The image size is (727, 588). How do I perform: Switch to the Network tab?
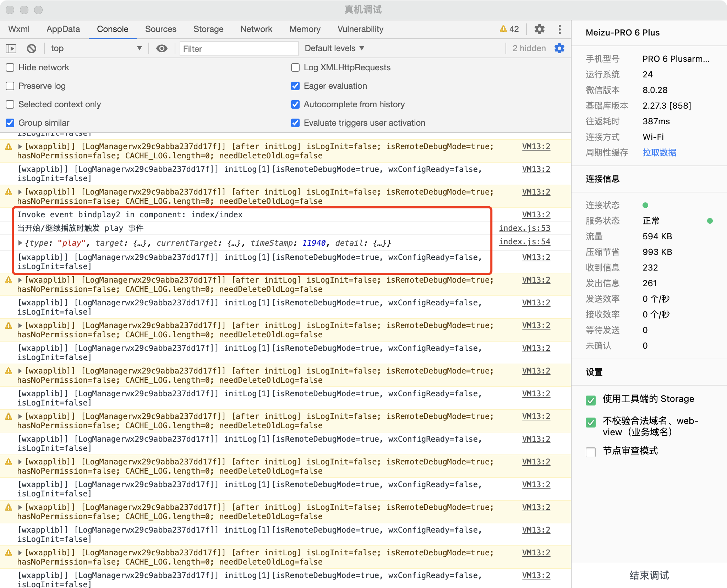click(x=256, y=29)
